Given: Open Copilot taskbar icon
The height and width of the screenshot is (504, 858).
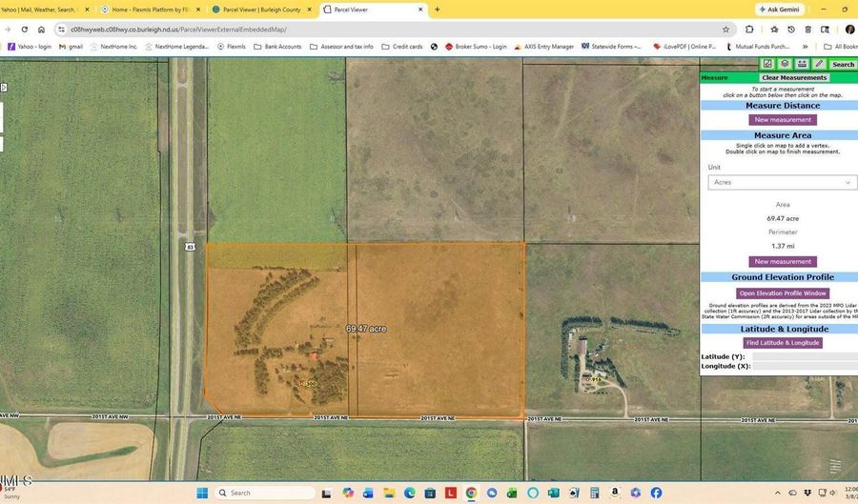Looking at the screenshot, I should [x=347, y=494].
